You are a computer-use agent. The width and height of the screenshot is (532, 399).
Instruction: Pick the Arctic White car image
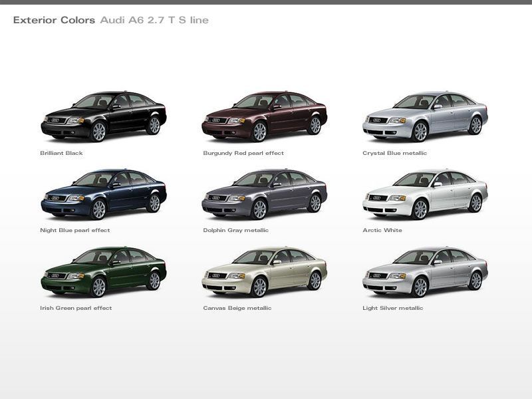pos(425,194)
